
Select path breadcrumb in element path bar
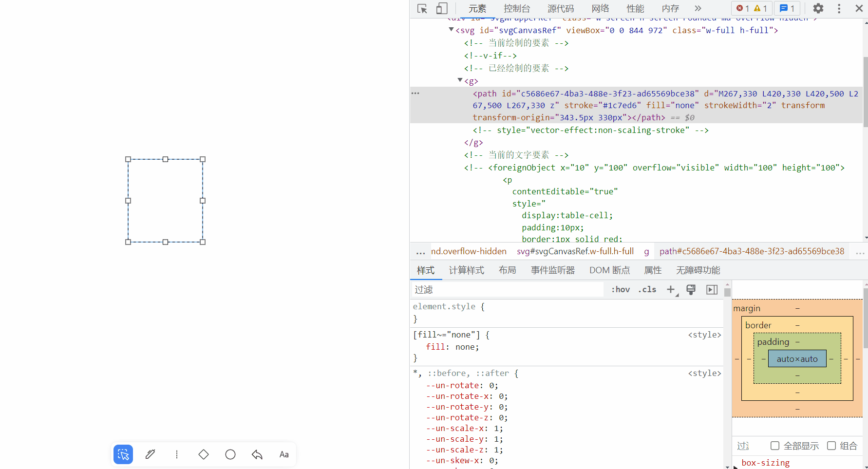click(752, 251)
